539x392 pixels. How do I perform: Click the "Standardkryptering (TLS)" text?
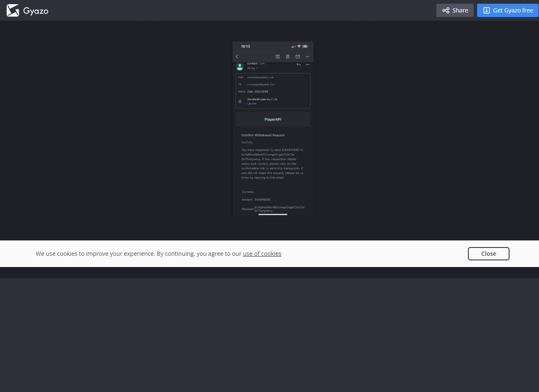point(262,99)
